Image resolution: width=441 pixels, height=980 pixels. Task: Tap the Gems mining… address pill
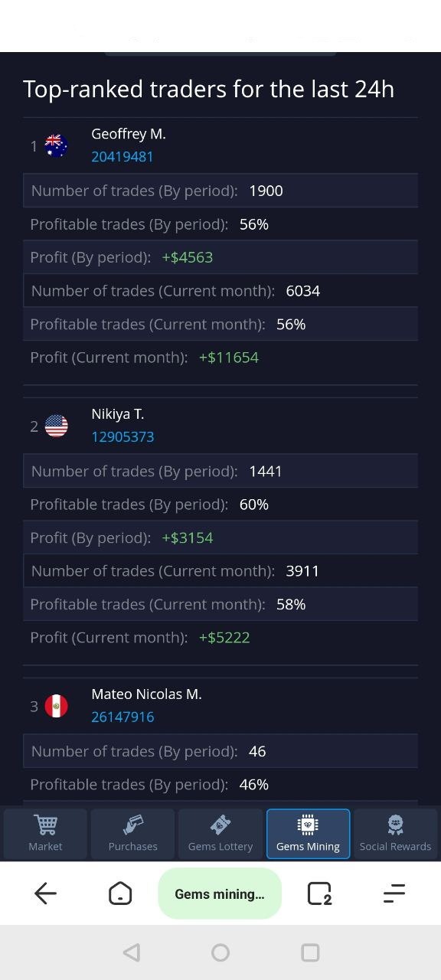pyautogui.click(x=220, y=893)
